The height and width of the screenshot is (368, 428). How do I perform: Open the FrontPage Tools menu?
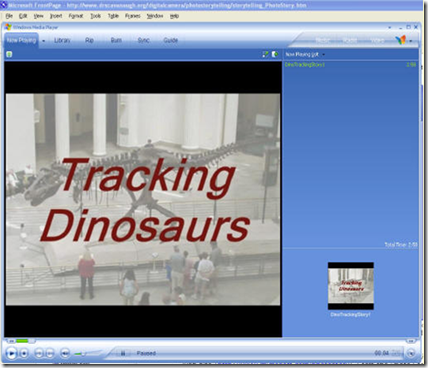pos(95,16)
